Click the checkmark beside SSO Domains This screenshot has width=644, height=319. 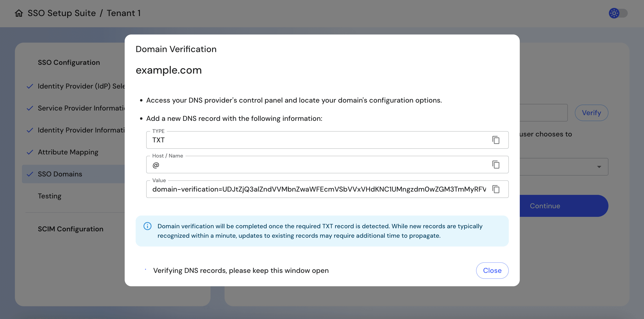click(x=30, y=174)
